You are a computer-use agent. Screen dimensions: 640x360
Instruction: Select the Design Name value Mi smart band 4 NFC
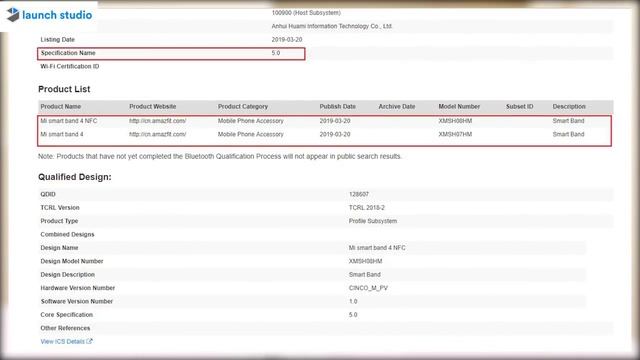(377, 248)
